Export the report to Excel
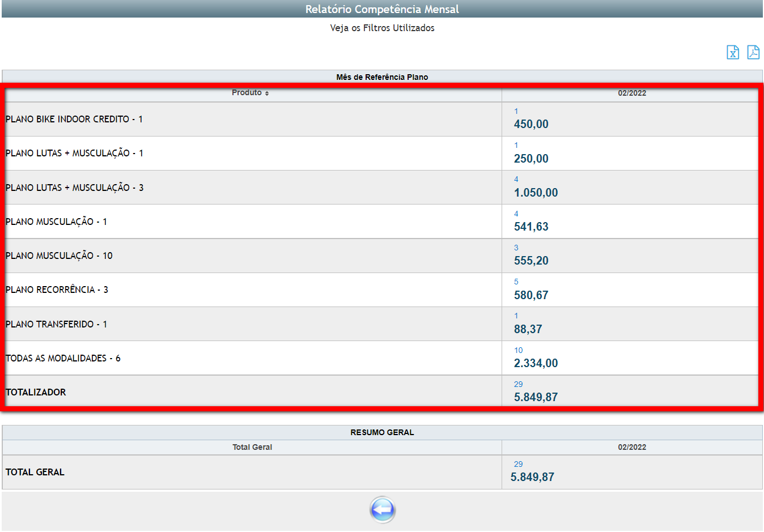 [733, 53]
